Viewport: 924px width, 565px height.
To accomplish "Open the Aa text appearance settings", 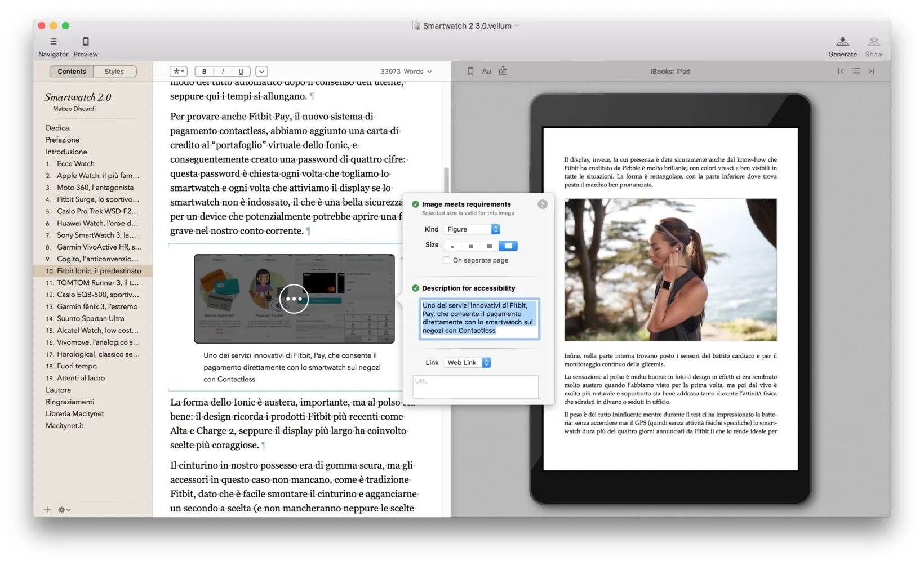I will coord(487,71).
